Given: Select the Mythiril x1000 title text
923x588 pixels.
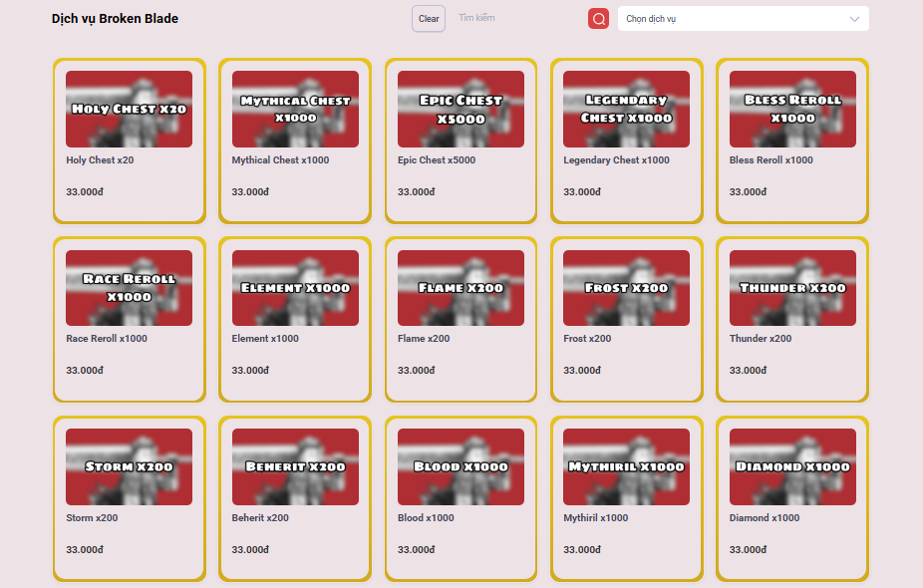Looking at the screenshot, I should [596, 518].
